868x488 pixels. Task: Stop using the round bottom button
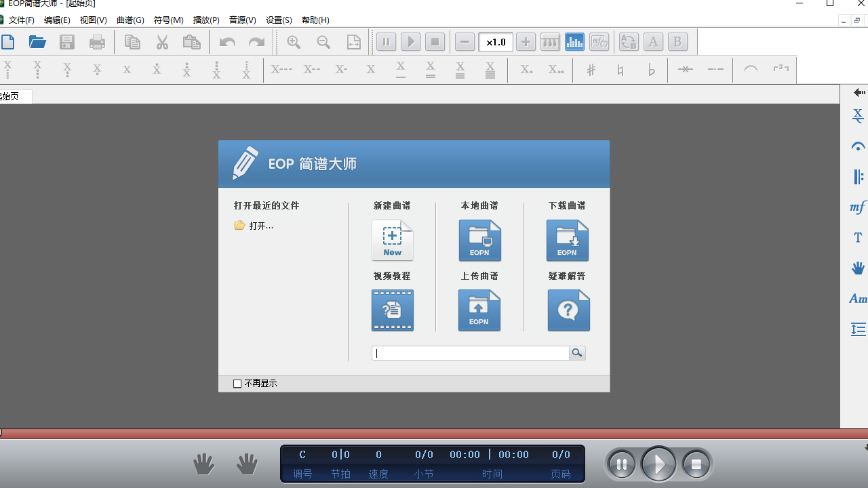tap(696, 464)
